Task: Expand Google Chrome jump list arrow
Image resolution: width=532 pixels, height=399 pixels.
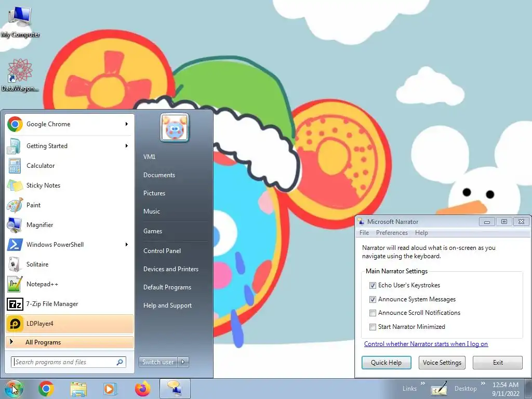Action: click(x=127, y=124)
